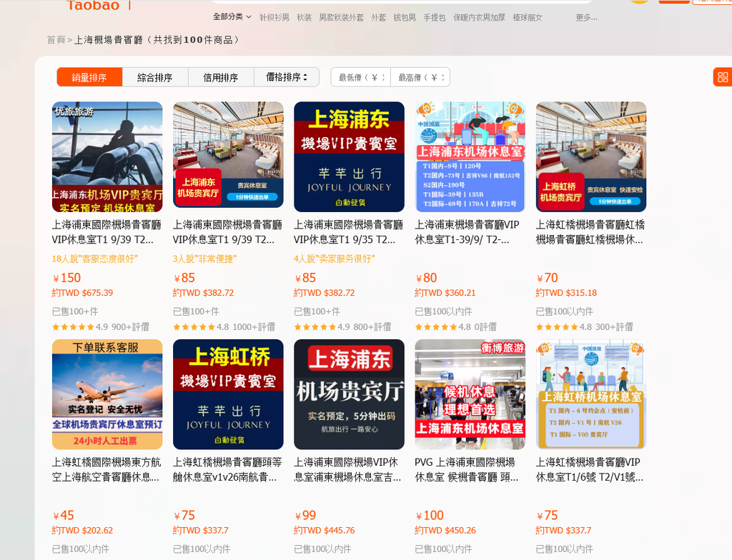Click 約TWD $445.76 text
The width and height of the screenshot is (732, 560).
click(325, 531)
